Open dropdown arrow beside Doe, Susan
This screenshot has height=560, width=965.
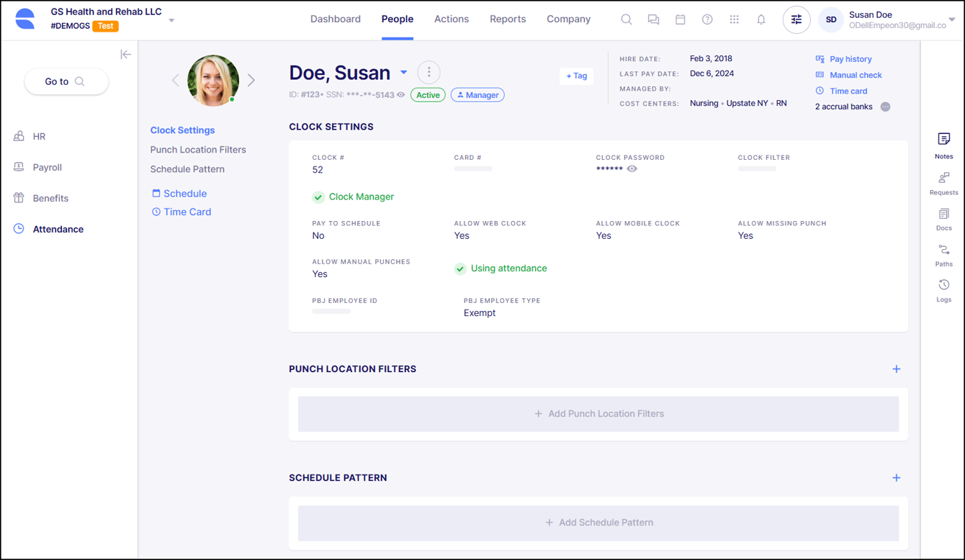[404, 73]
